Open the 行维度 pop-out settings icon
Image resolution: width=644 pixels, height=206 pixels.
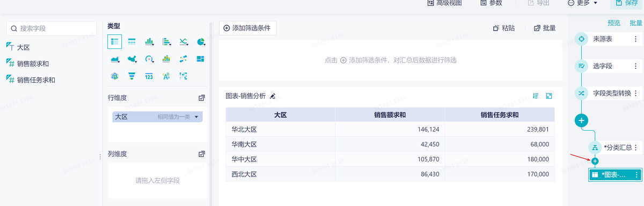[x=202, y=98]
